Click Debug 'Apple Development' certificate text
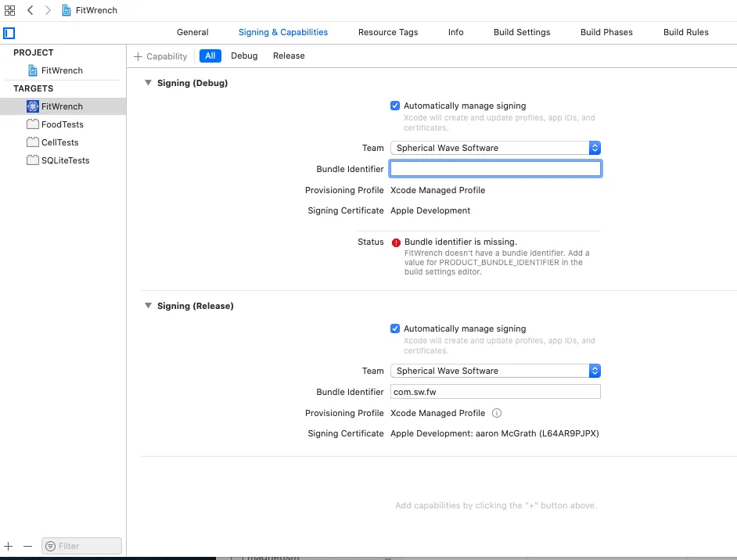The width and height of the screenshot is (737, 560). pyautogui.click(x=430, y=211)
